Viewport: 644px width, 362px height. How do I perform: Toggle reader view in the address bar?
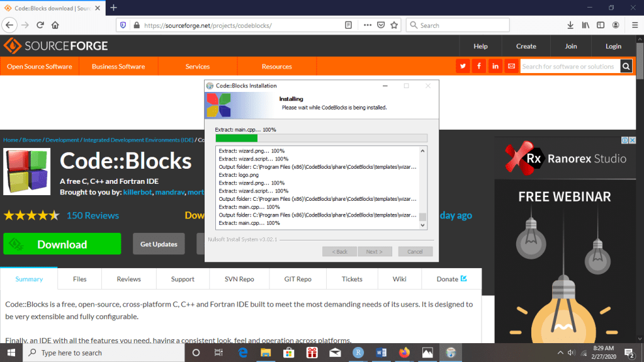pos(348,25)
